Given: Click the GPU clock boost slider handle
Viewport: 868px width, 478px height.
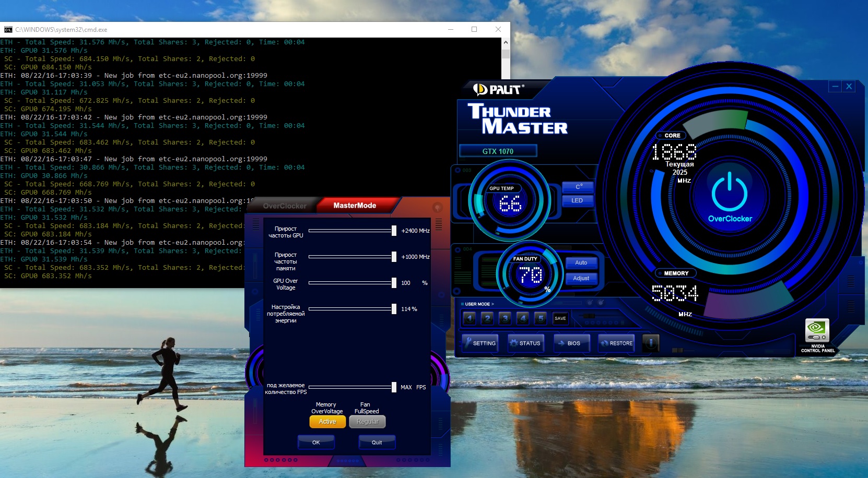Looking at the screenshot, I should pos(394,231).
